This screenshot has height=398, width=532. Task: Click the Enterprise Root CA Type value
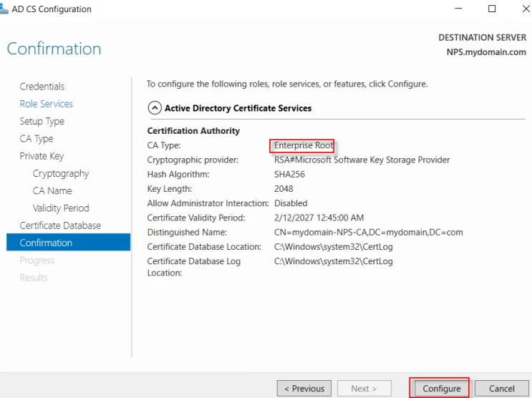[x=303, y=145]
